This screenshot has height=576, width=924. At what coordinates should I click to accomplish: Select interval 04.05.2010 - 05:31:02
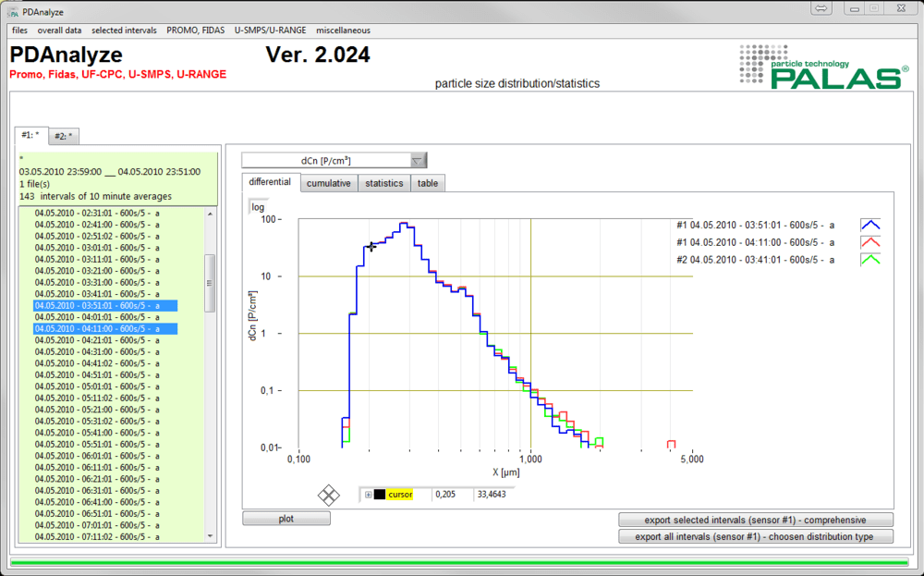click(97, 421)
